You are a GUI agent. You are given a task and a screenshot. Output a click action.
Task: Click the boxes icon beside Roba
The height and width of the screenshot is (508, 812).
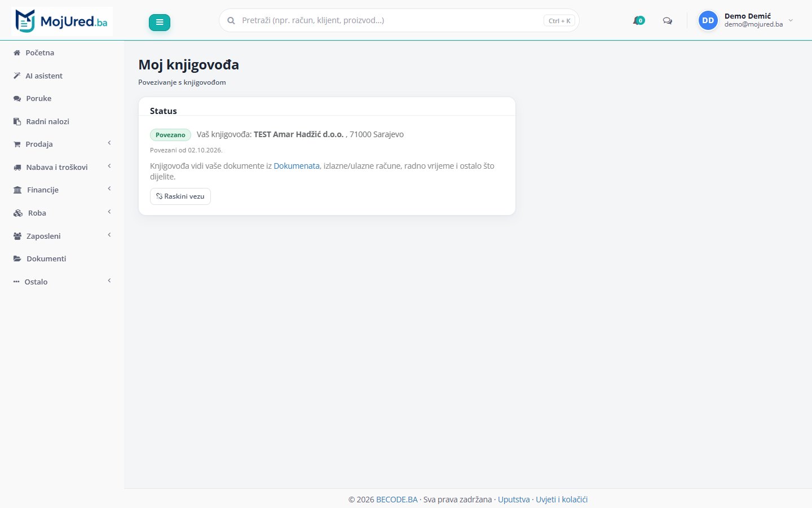click(x=18, y=213)
